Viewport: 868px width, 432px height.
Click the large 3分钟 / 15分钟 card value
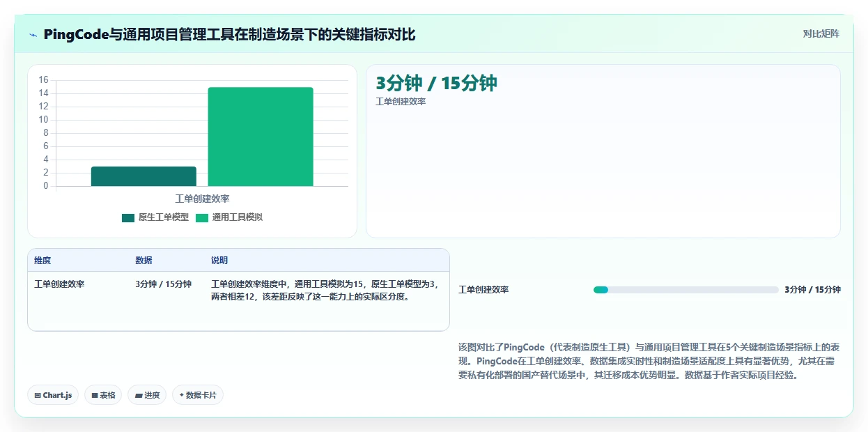[436, 83]
